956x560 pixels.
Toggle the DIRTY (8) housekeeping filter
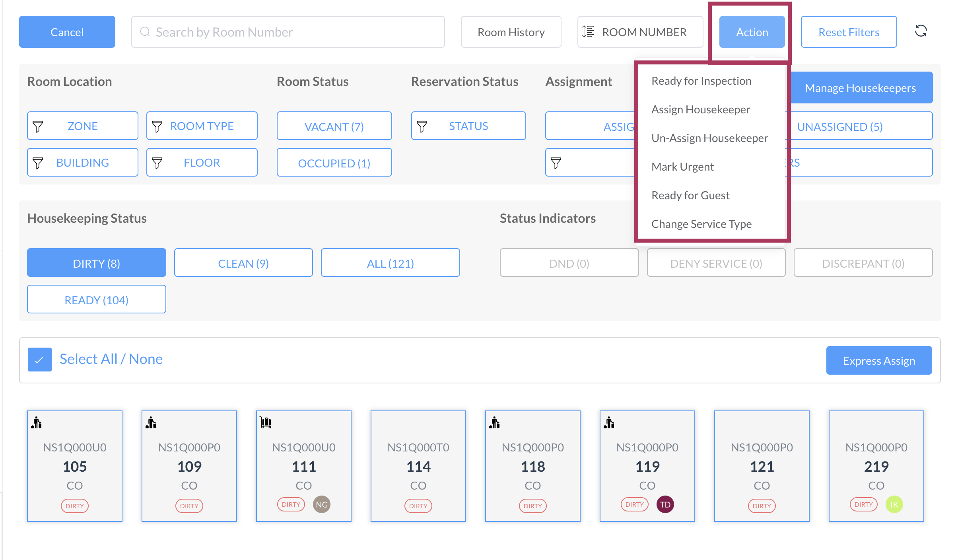tap(97, 263)
